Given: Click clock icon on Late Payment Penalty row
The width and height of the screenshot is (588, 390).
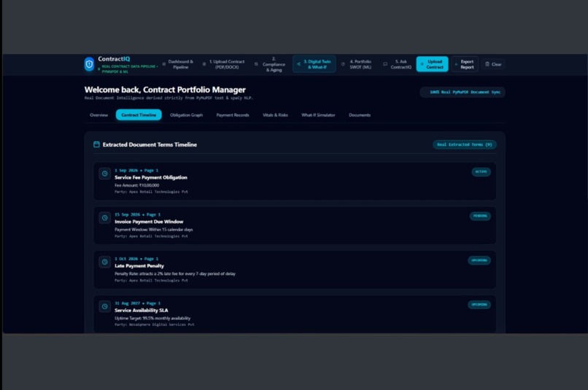Looking at the screenshot, I should (x=104, y=262).
